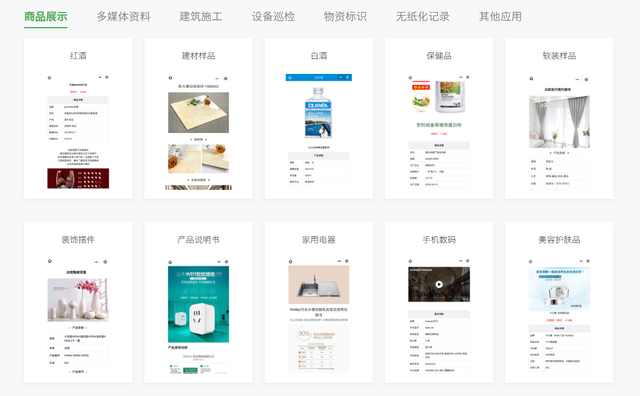Select the 其他应用 tab

[500, 17]
